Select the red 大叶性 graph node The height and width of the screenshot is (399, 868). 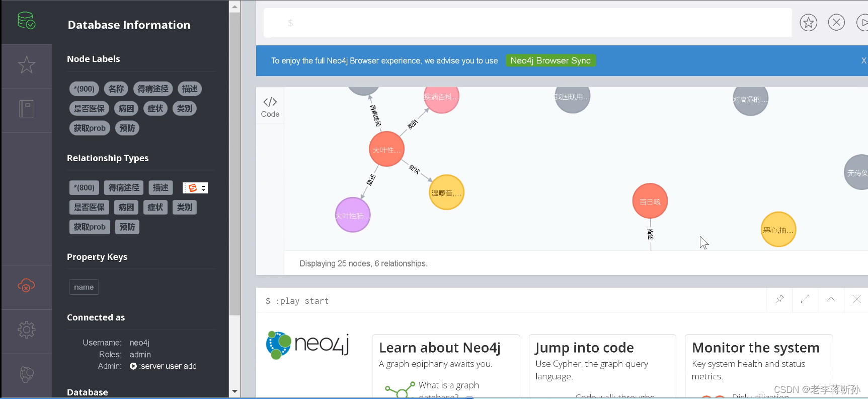(x=386, y=149)
